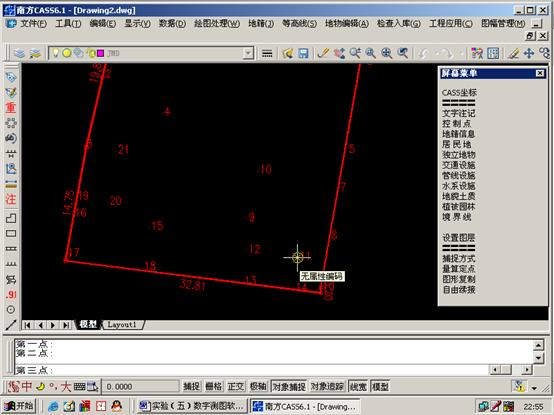Click the top tag icon in left toolbar
This screenshot has width=554, height=415.
(11, 77)
